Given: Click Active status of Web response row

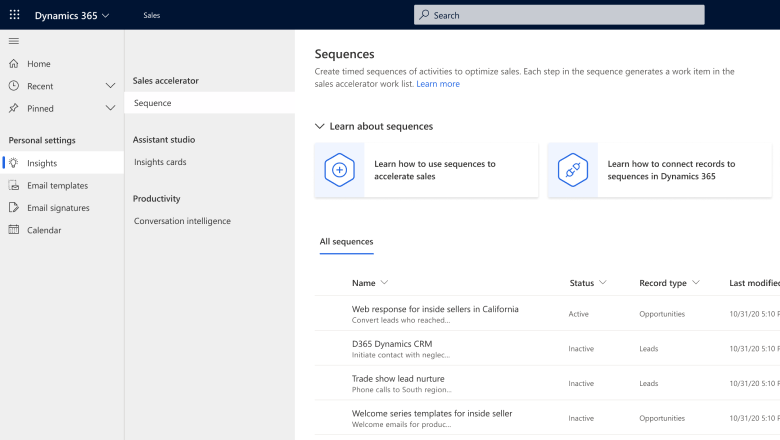Looking at the screenshot, I should coord(579,314).
